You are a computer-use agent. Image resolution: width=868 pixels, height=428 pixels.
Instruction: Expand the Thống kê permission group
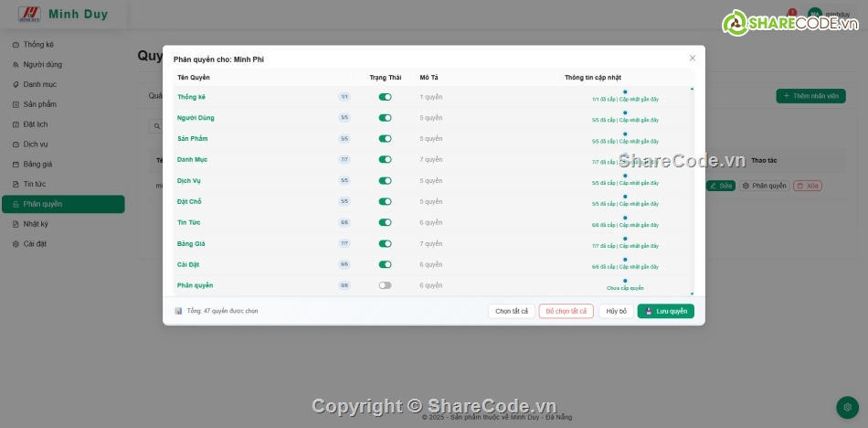[191, 97]
